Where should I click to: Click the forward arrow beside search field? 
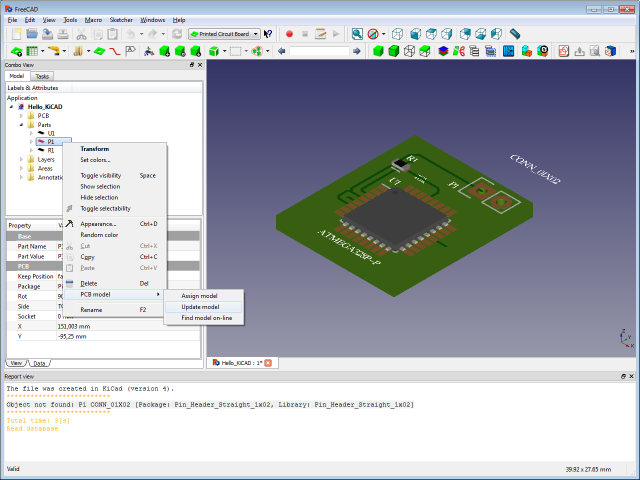(x=357, y=51)
